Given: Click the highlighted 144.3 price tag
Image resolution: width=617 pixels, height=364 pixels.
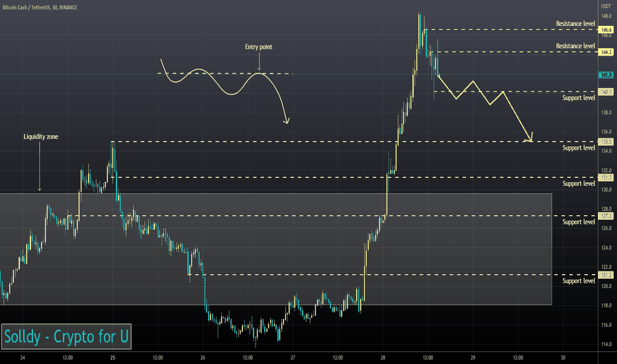Looking at the screenshot, I should (x=606, y=52).
